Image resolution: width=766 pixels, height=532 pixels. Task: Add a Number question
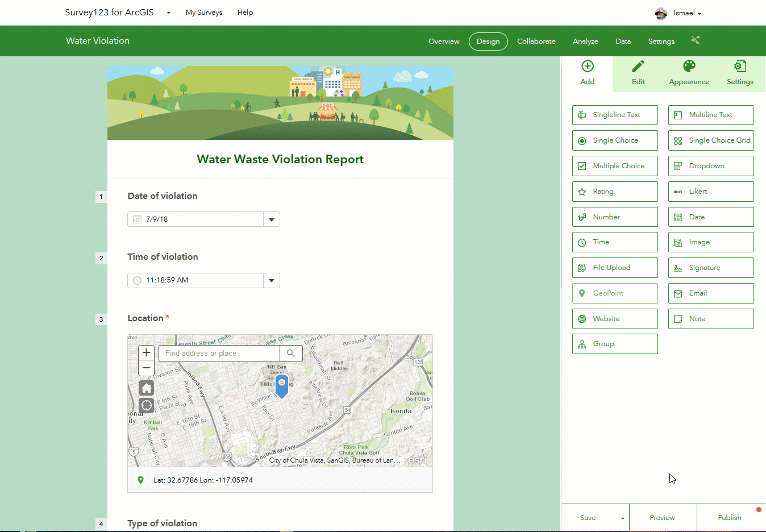[615, 217]
